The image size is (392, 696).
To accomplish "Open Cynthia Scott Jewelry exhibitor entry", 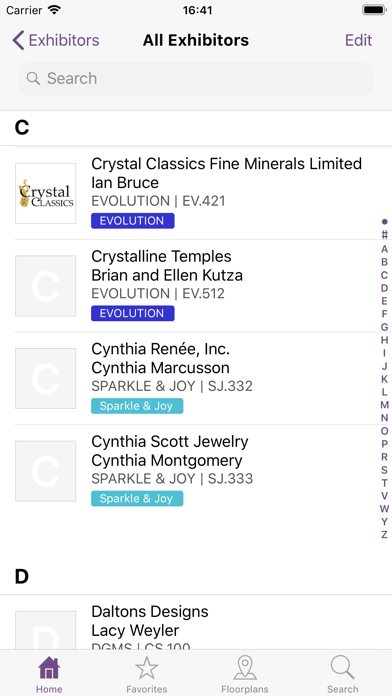I will click(x=196, y=471).
